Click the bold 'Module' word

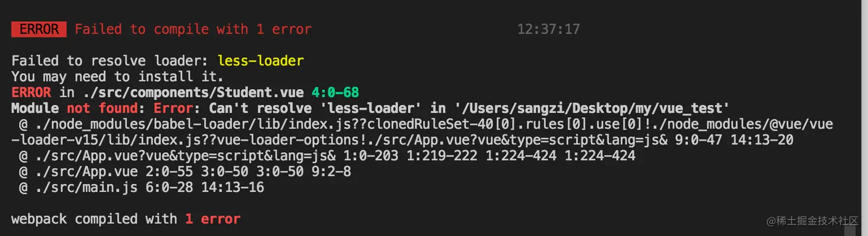35,108
